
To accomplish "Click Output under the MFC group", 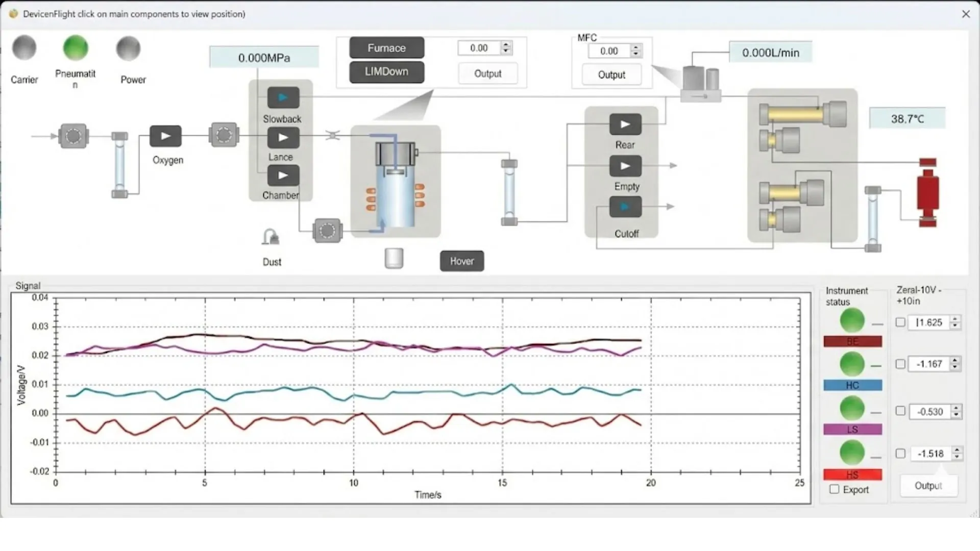I will pyautogui.click(x=611, y=74).
